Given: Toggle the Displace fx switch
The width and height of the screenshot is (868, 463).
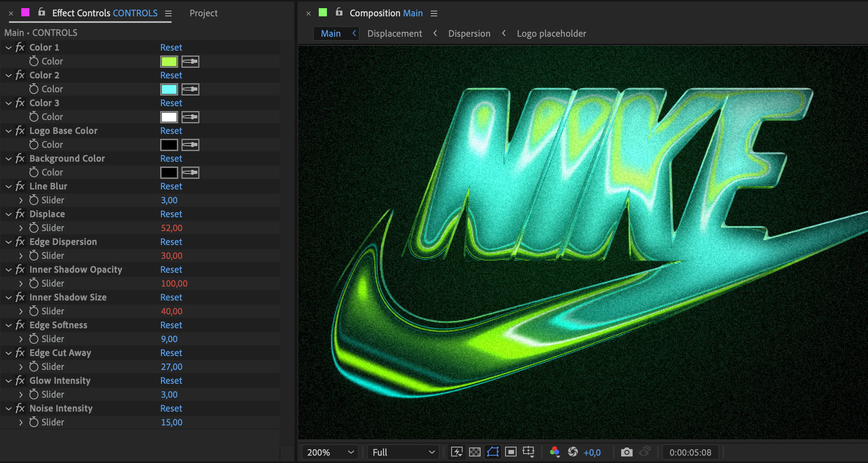Looking at the screenshot, I should point(20,214).
